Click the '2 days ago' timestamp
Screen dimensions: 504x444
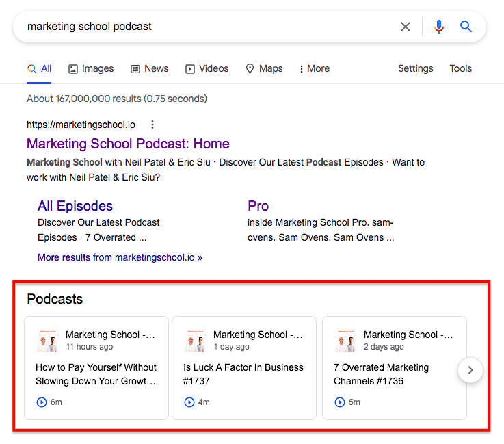coord(384,347)
